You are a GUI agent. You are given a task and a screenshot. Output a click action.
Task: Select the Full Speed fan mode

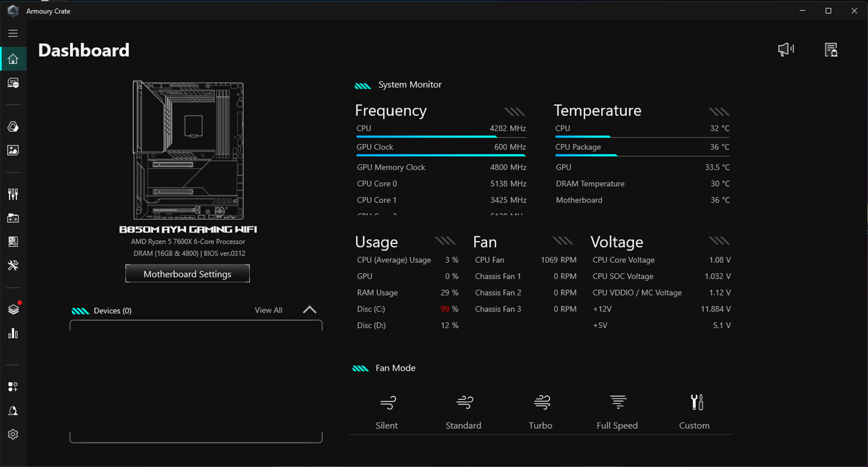(x=617, y=412)
